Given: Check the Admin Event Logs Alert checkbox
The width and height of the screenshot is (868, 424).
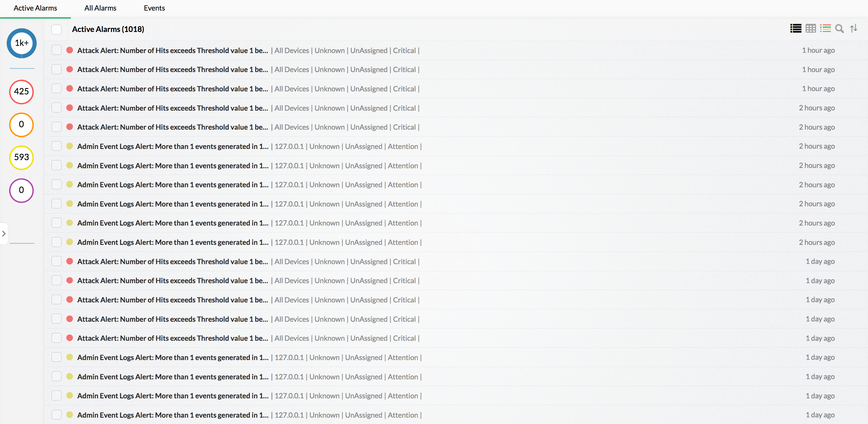Looking at the screenshot, I should pos(55,146).
